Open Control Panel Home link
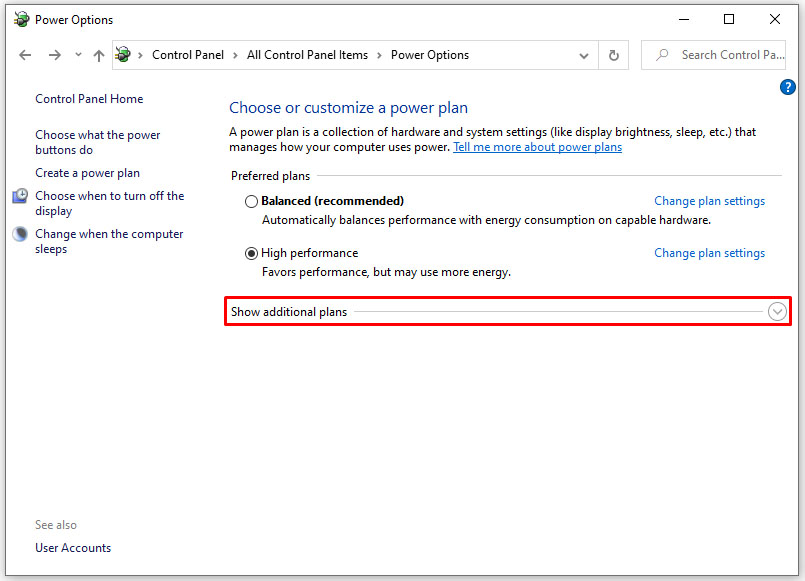The height and width of the screenshot is (581, 805). (89, 99)
